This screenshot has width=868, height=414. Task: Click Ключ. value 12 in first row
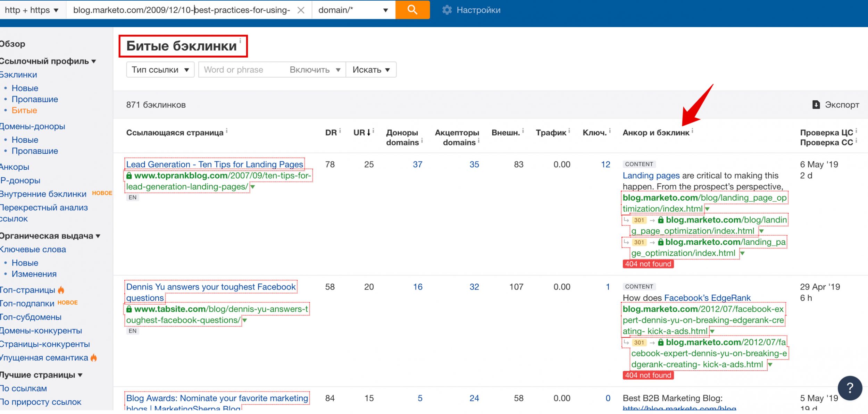pyautogui.click(x=606, y=164)
